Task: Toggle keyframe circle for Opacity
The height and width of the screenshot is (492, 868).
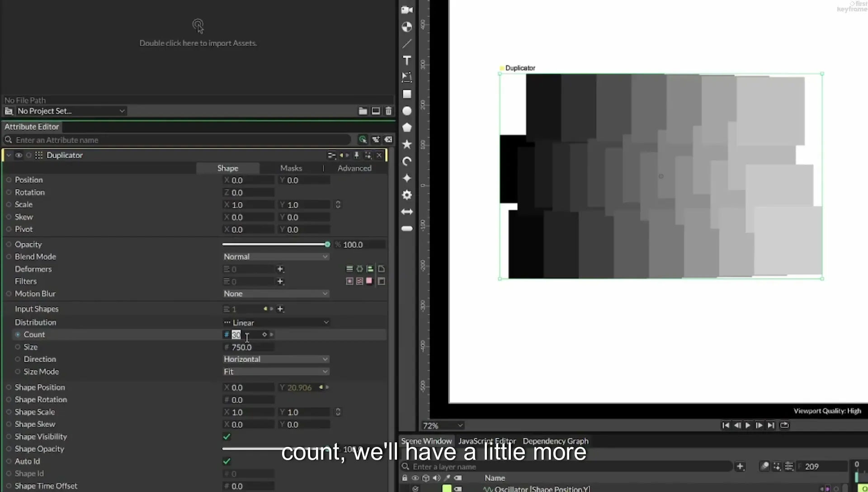Action: tap(9, 244)
